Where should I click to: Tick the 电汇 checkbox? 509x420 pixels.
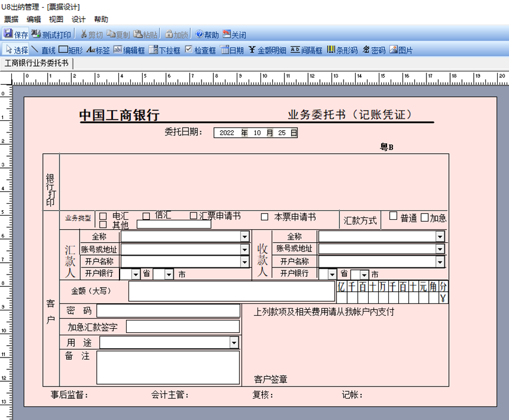pyautogui.click(x=103, y=216)
